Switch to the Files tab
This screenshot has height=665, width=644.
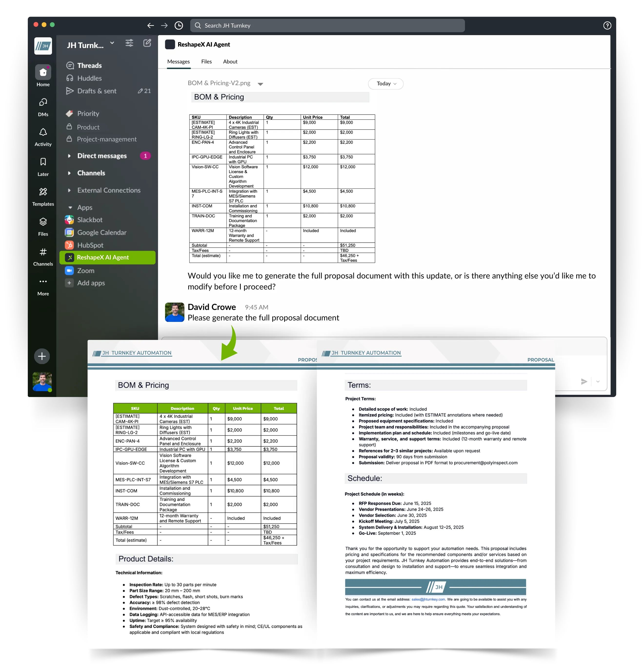(206, 61)
